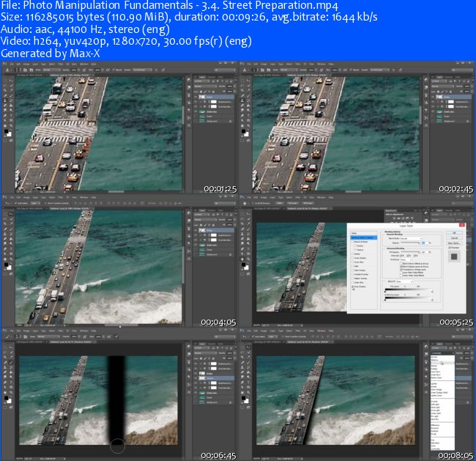Toggle Quick Mask mode in the 00:01:25 frame
The image size is (476, 461).
pyautogui.click(x=5, y=140)
